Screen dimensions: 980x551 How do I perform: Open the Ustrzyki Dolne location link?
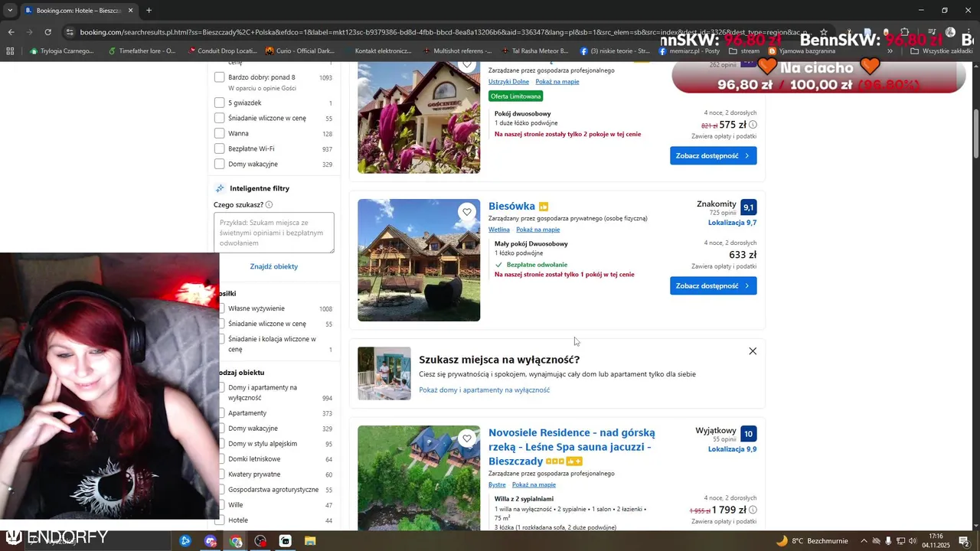tap(508, 82)
